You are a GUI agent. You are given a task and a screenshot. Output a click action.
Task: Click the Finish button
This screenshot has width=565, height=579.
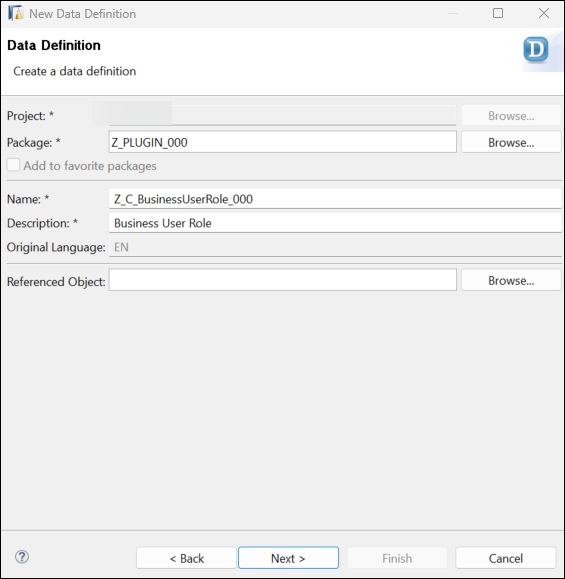(x=397, y=558)
